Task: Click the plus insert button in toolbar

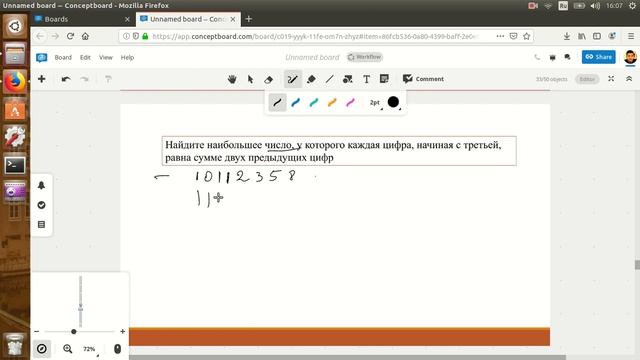Action: pyautogui.click(x=42, y=79)
